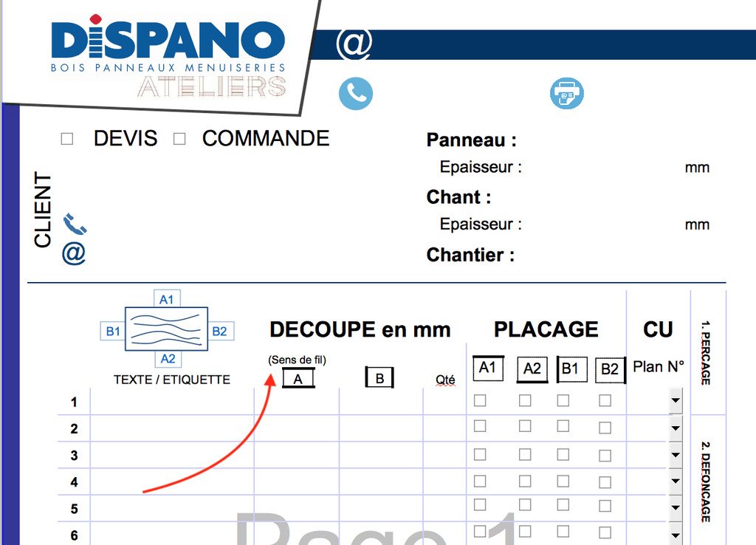Tick row 1 A1 placage checkbox
The width and height of the screenshot is (756, 545).
point(480,400)
